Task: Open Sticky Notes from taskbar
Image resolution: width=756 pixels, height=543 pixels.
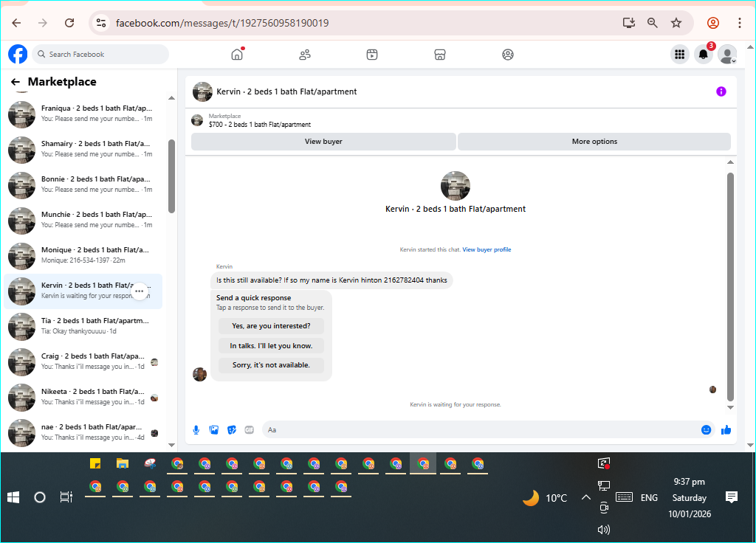Action: coord(95,464)
